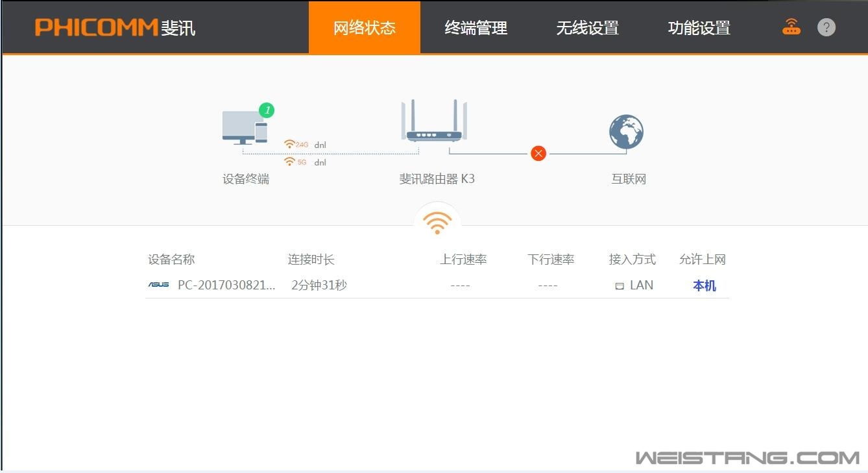Image resolution: width=868 pixels, height=473 pixels.
Task: Click the K3 router image
Action: click(434, 121)
